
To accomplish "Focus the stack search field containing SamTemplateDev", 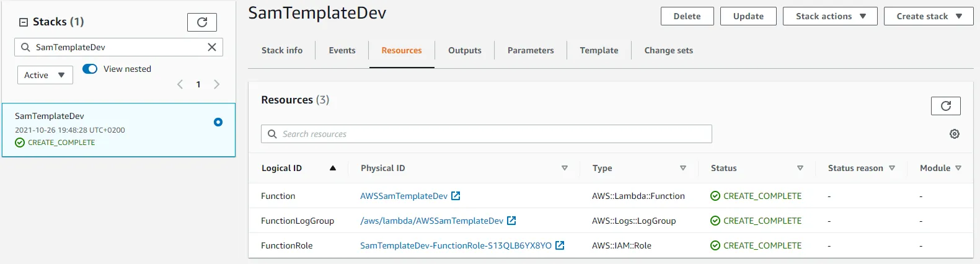I will tap(118, 47).
